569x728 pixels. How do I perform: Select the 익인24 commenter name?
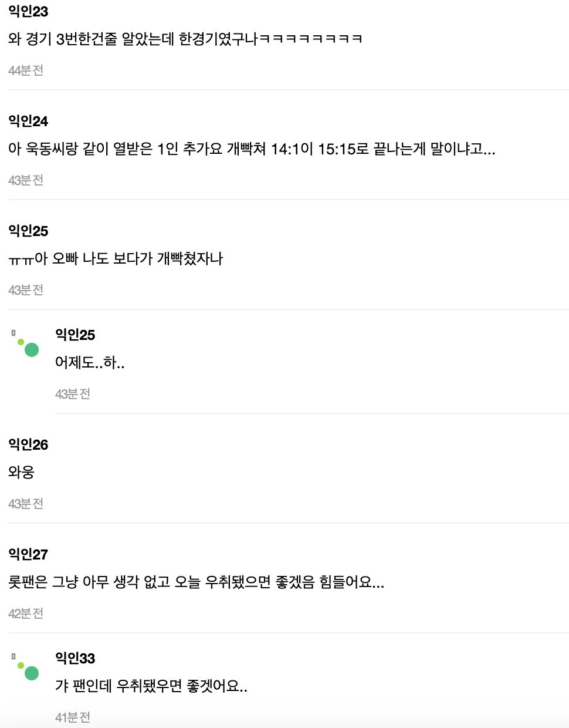pyautogui.click(x=28, y=121)
